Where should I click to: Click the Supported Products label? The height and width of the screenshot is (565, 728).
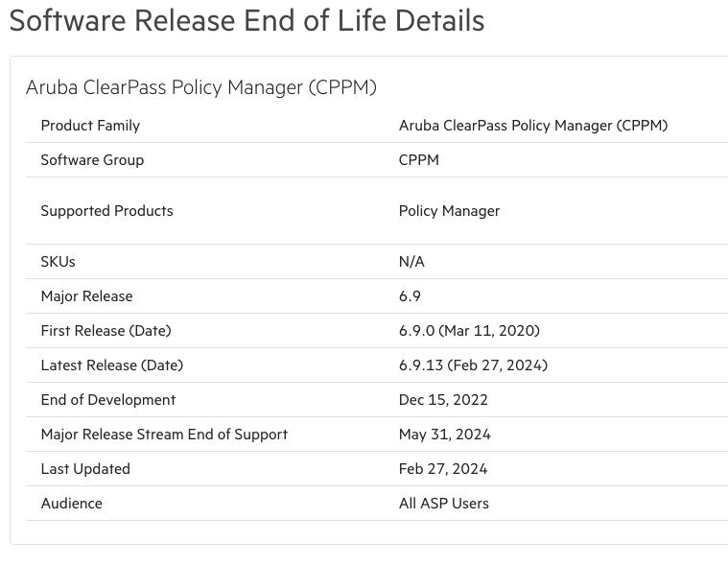106,211
